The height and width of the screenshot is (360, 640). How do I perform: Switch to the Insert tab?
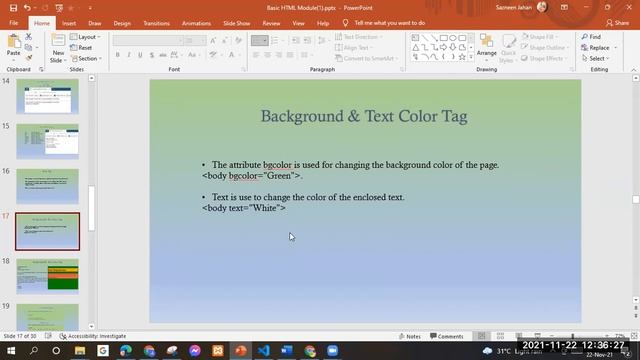[x=69, y=23]
